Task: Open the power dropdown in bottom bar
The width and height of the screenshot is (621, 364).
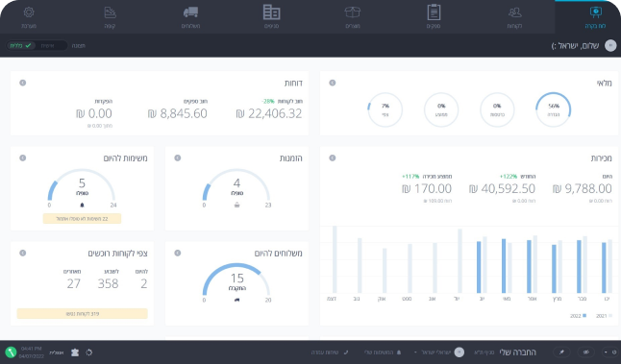Action: click(610, 352)
